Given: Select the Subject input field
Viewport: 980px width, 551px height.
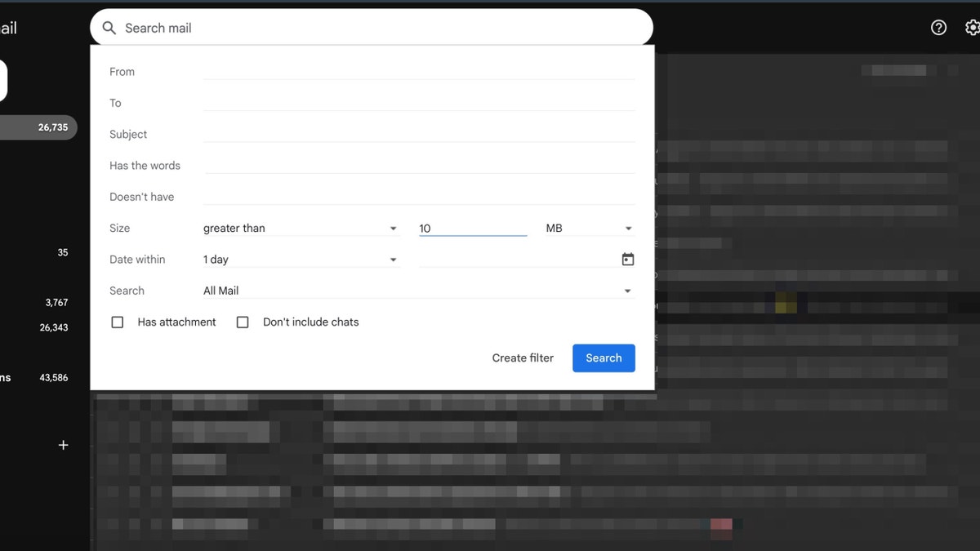Looking at the screenshot, I should click(408, 134).
